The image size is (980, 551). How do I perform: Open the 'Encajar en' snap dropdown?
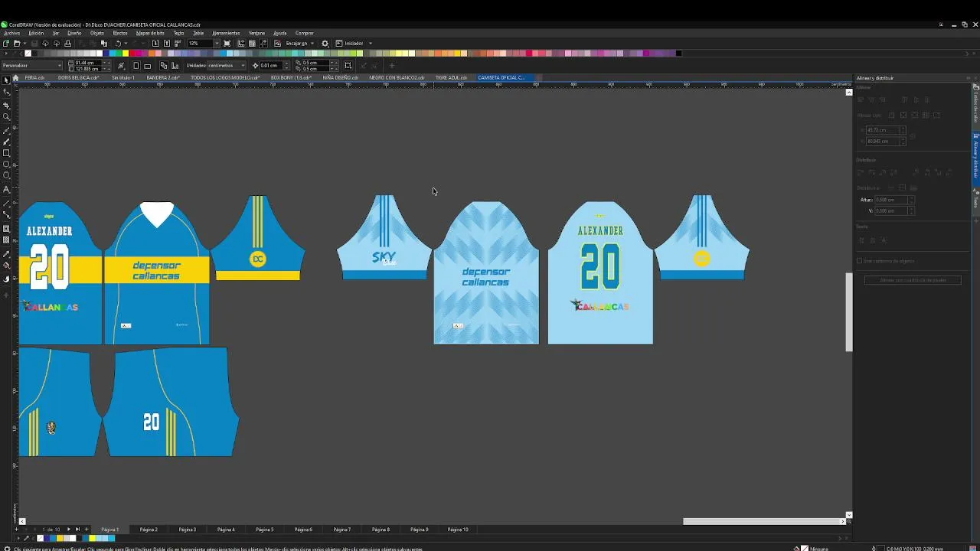click(x=312, y=44)
